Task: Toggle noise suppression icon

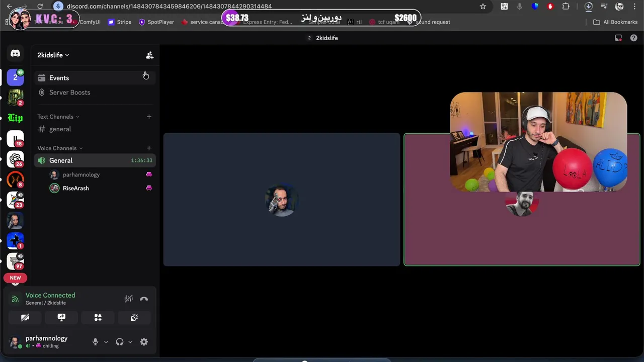Action: tap(129, 299)
